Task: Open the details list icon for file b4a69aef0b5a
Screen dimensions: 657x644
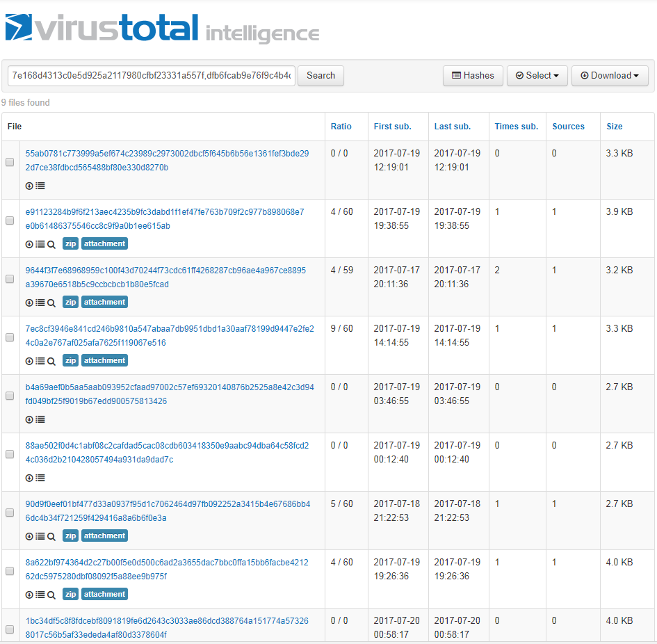Action: [40, 419]
